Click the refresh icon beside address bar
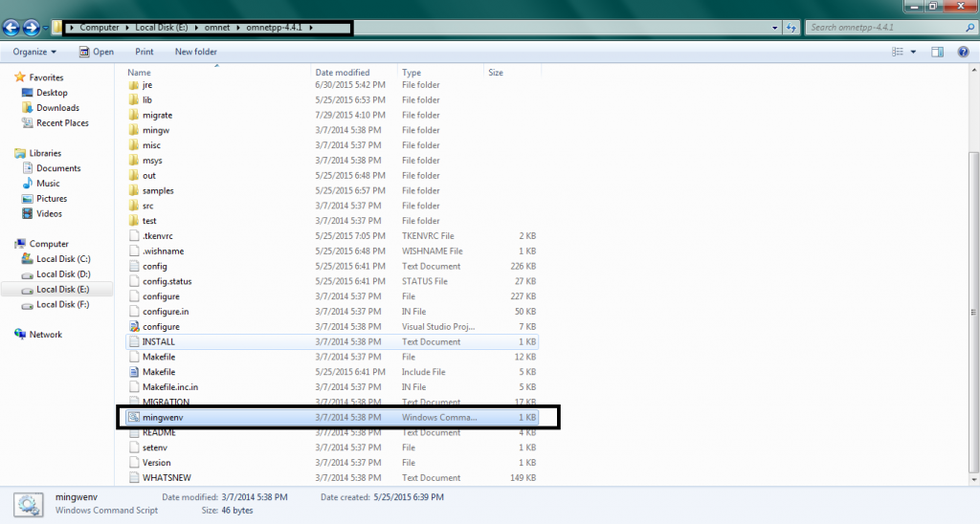Screen dimensions: 980x524 coord(791,28)
